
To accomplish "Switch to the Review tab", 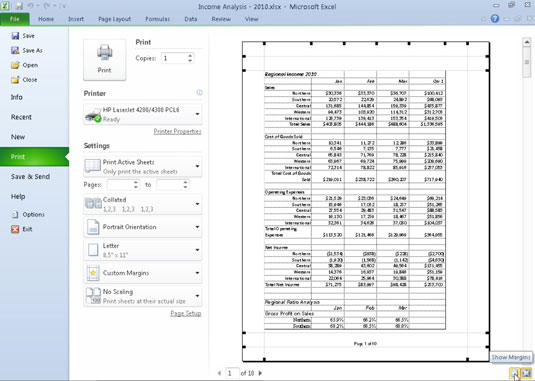I will pyautogui.click(x=221, y=19).
